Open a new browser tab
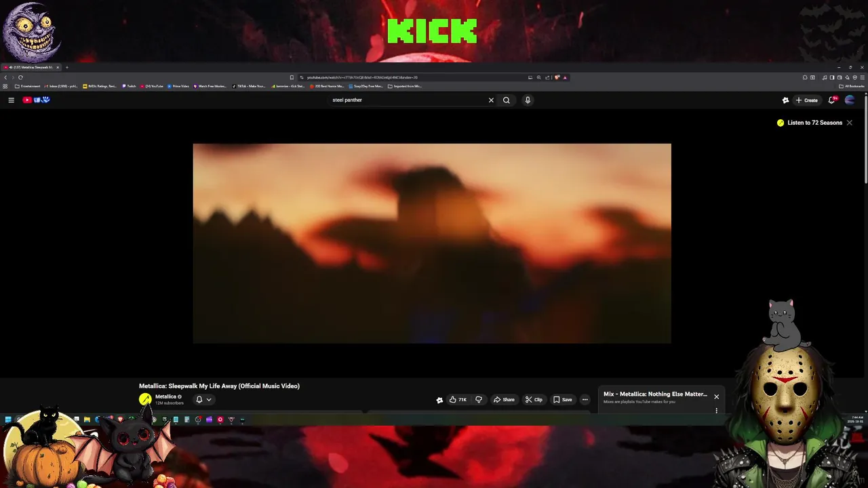 tap(66, 67)
